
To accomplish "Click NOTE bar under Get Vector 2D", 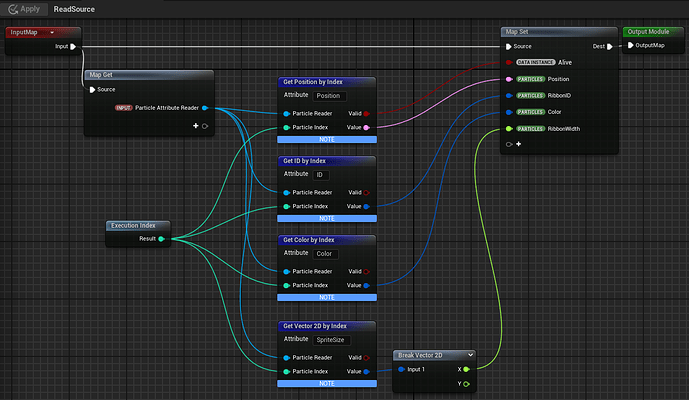I will [x=327, y=384].
